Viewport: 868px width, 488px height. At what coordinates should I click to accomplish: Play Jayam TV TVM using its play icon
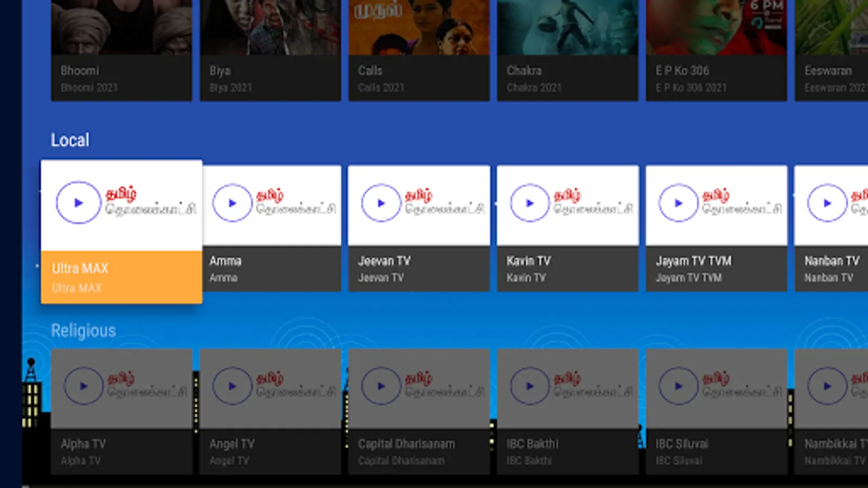678,203
